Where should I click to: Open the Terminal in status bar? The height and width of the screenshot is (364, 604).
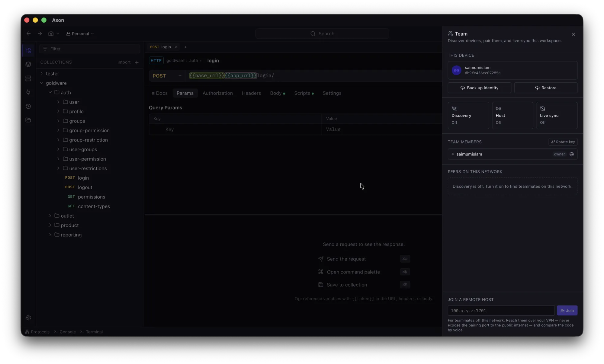point(92,332)
